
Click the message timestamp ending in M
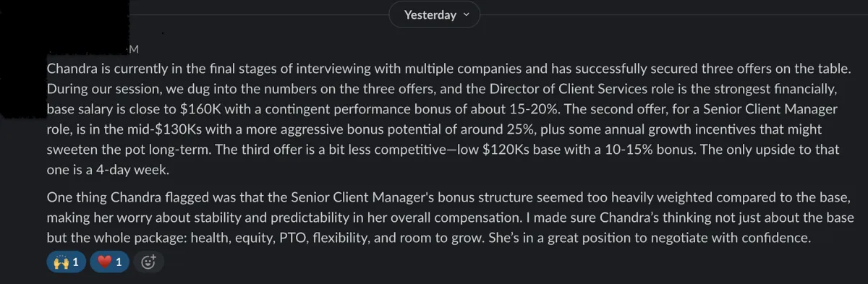pos(132,49)
